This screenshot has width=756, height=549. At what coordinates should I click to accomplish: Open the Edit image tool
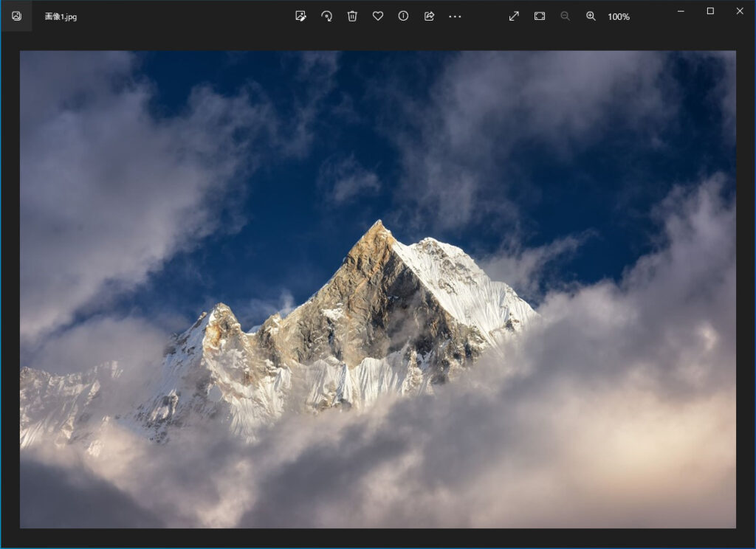coord(300,16)
